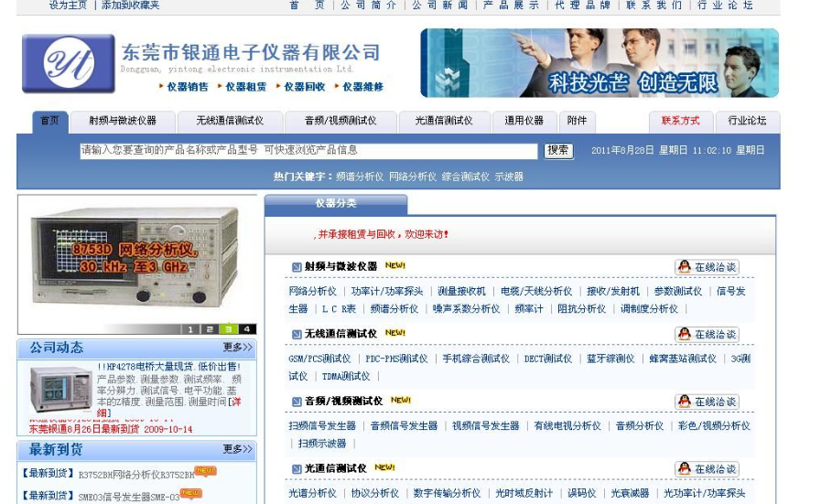Open the 首页 tab

coord(49,122)
